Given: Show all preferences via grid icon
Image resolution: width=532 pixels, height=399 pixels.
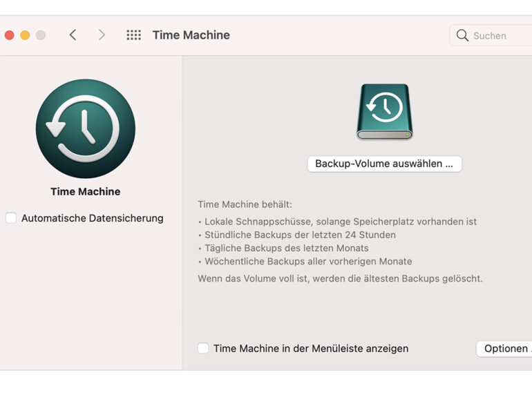Looking at the screenshot, I should tap(133, 35).
